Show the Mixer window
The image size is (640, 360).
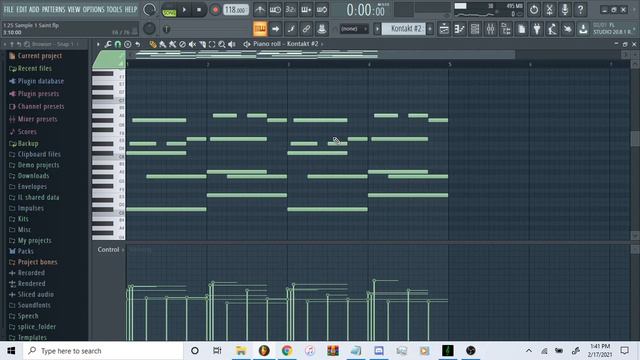click(490, 29)
